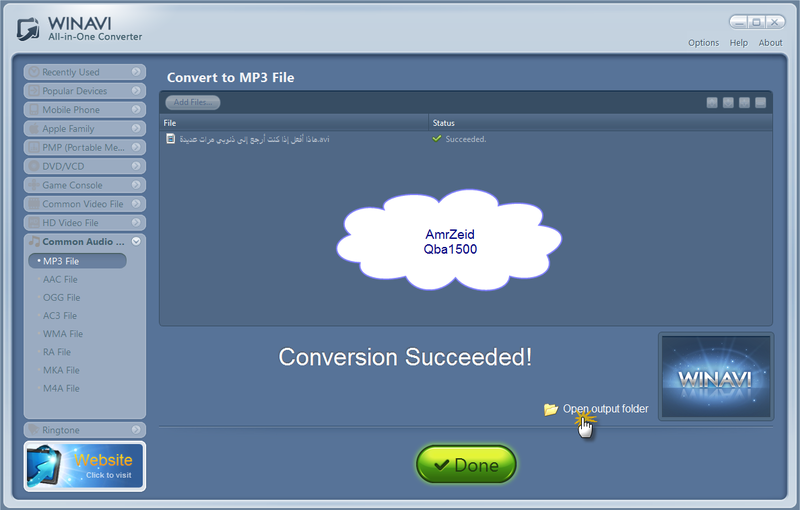Pick AC3 File format
This screenshot has height=510, width=800.
click(x=60, y=316)
